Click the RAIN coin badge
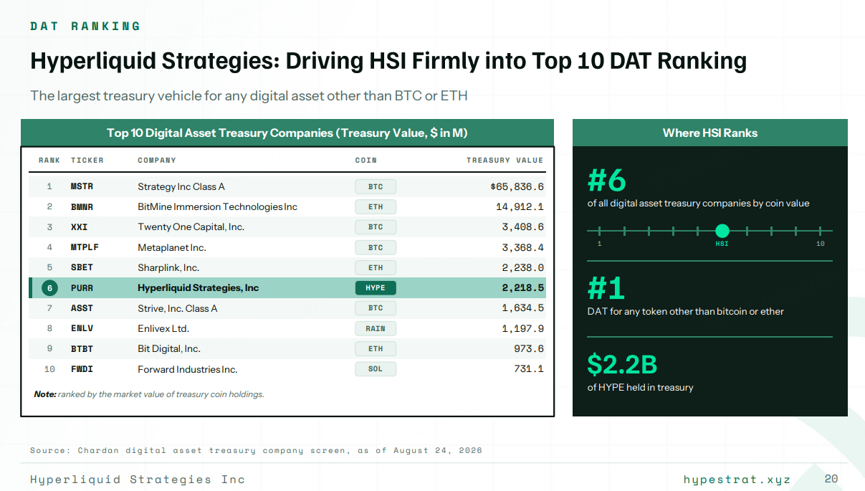 click(376, 328)
